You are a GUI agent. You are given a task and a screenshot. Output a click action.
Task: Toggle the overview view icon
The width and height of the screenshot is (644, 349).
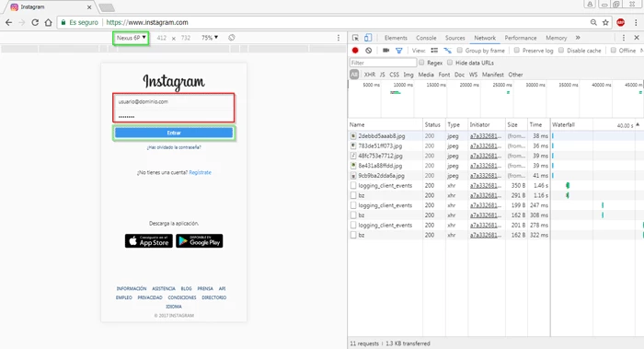tap(447, 50)
